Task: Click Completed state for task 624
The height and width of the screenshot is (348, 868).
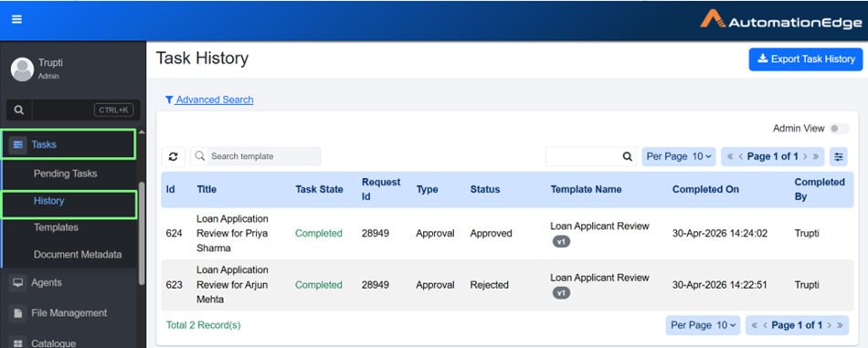Action: click(x=318, y=234)
